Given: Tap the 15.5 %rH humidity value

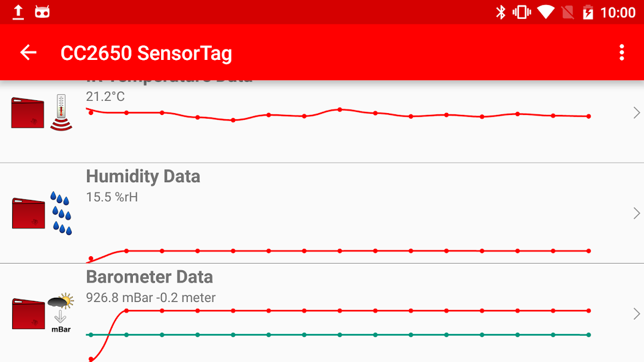Looking at the screenshot, I should coord(112,197).
